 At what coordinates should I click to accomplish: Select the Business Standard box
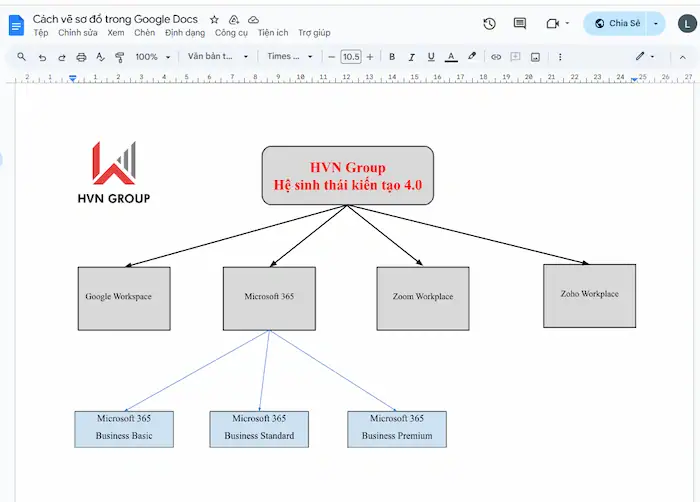pyautogui.click(x=259, y=429)
